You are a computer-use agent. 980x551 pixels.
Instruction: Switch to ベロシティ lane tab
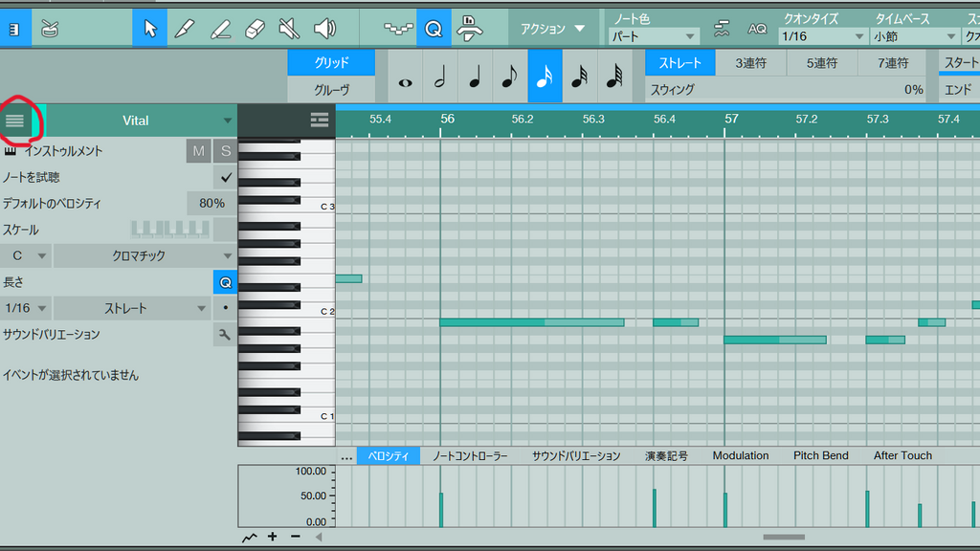389,456
